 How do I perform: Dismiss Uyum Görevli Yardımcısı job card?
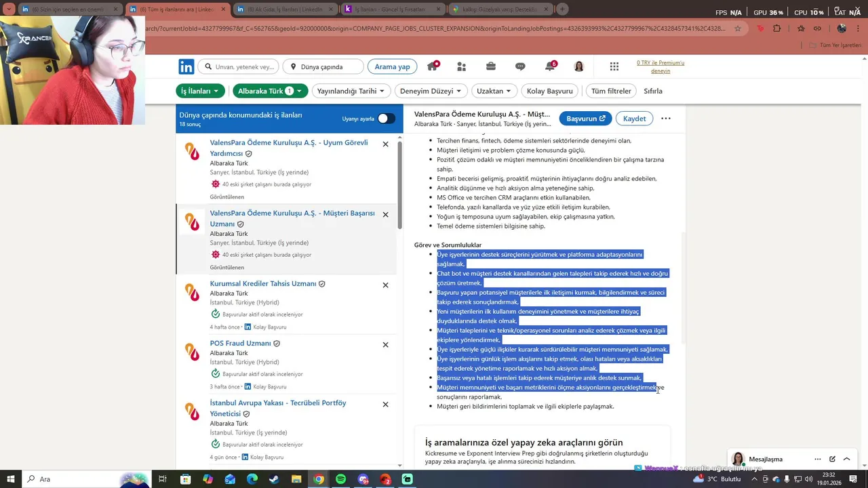(x=385, y=144)
